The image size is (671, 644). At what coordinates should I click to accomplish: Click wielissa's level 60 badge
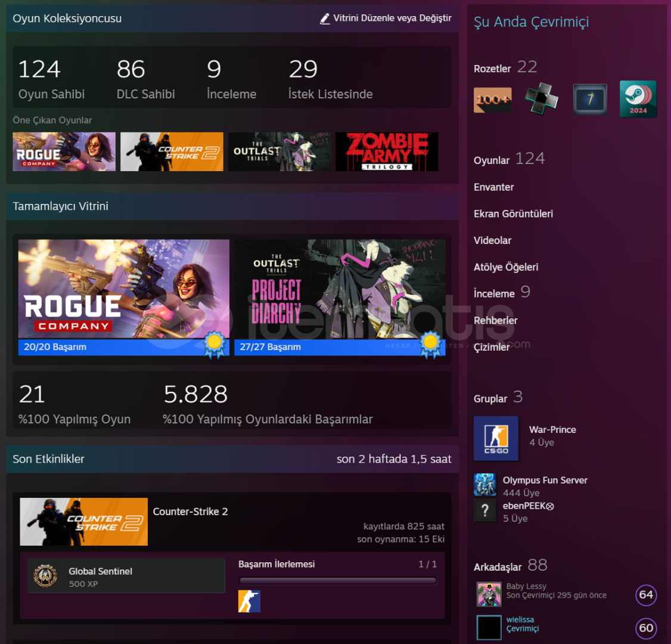click(x=646, y=628)
